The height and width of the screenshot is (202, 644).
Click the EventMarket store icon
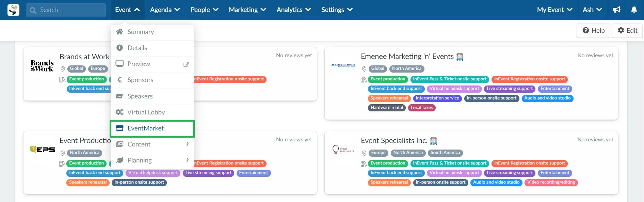tap(119, 128)
